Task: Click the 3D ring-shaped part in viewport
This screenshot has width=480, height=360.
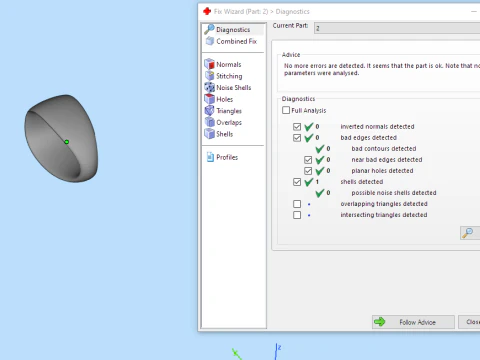Action: [x=61, y=138]
